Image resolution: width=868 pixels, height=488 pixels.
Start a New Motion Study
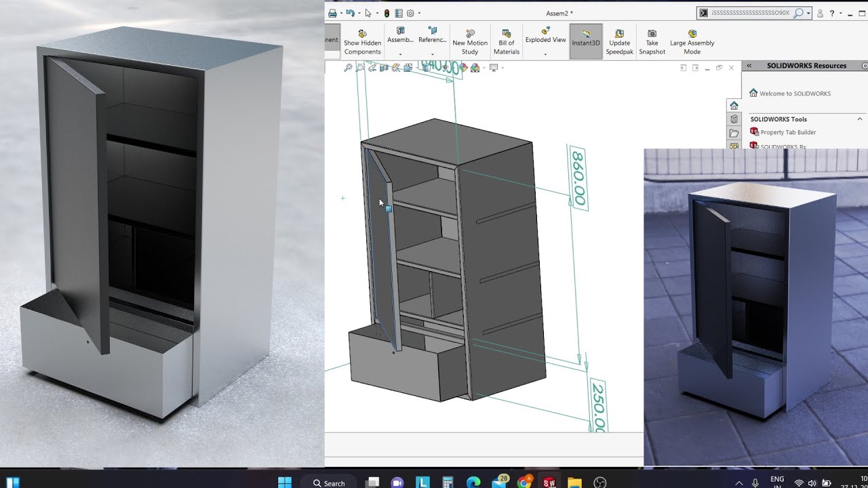coord(470,43)
